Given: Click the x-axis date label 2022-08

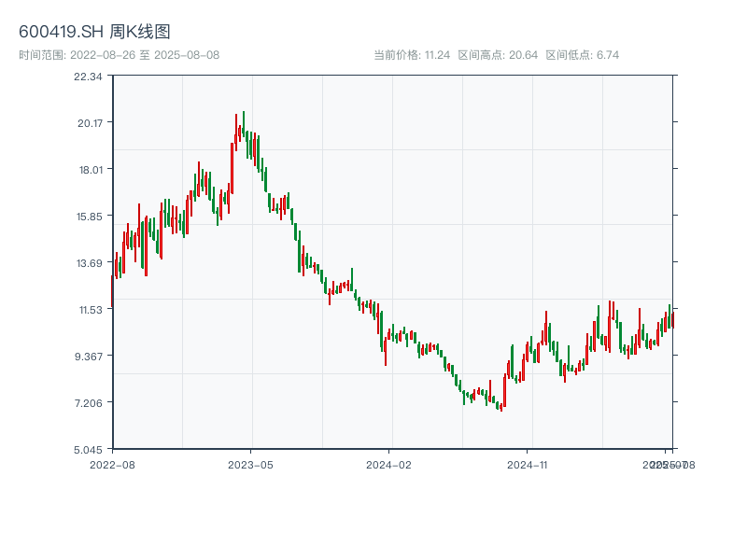Looking at the screenshot, I should point(112,465).
